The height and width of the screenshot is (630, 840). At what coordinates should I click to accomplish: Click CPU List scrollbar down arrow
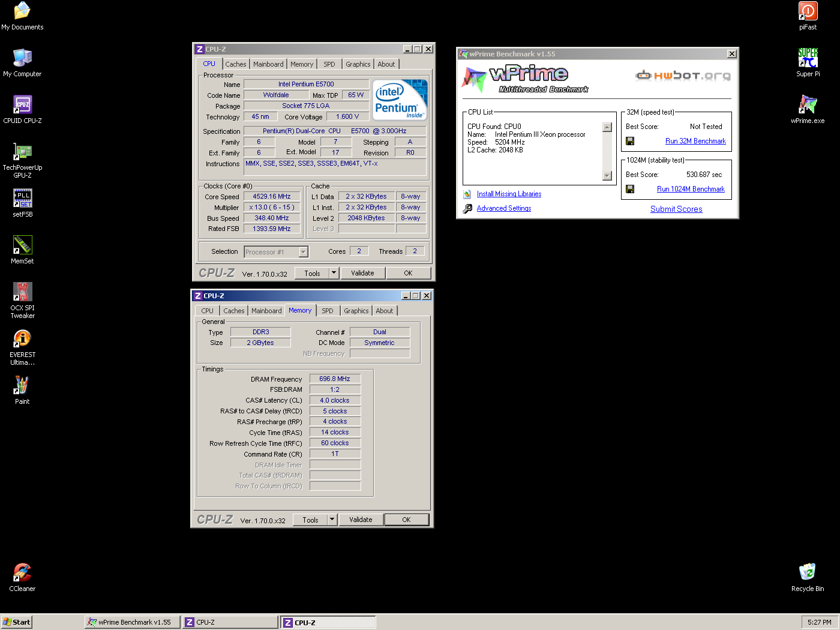(x=607, y=176)
